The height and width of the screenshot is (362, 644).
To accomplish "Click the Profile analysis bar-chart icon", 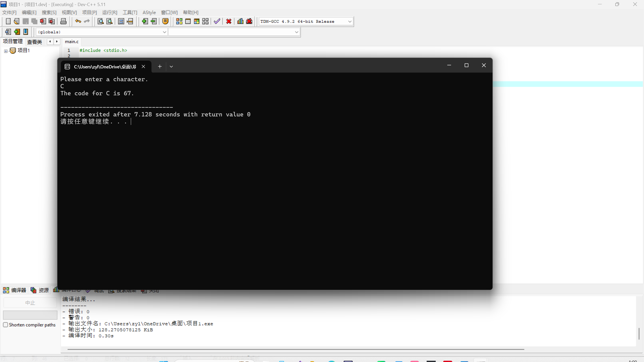I will point(240,21).
